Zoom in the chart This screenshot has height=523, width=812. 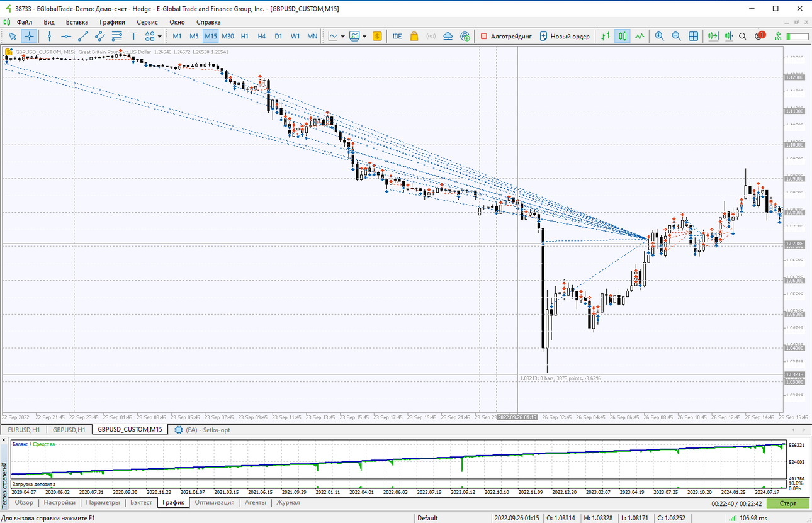pyautogui.click(x=659, y=36)
